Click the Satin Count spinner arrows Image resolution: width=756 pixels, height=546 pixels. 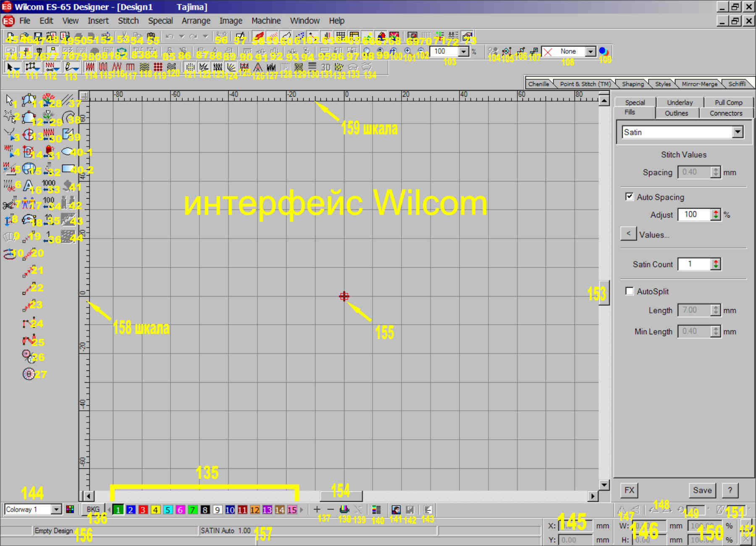point(716,264)
